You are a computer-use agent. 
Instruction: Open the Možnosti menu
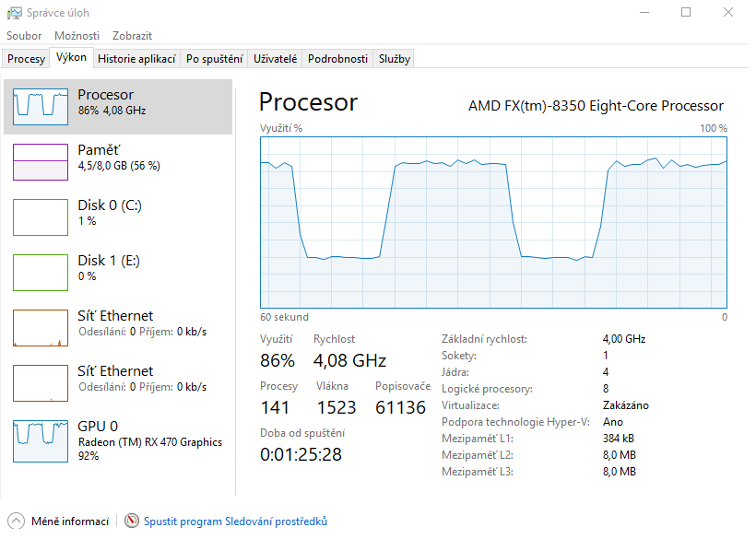click(77, 36)
